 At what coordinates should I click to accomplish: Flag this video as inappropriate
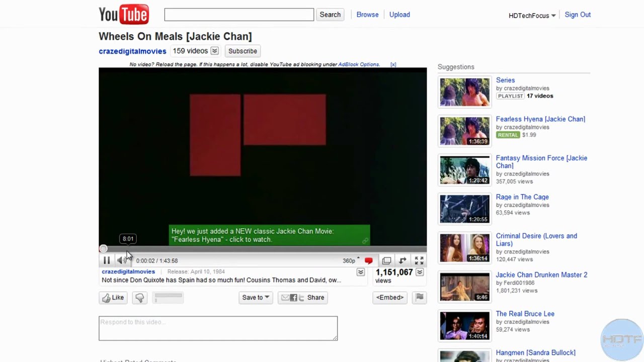tap(420, 298)
